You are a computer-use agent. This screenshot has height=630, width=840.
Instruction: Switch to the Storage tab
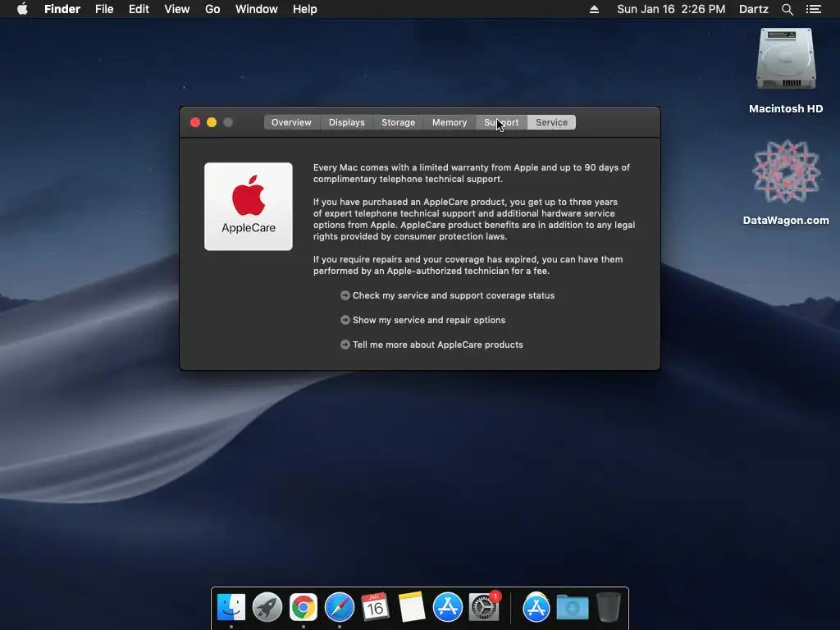pyautogui.click(x=398, y=122)
